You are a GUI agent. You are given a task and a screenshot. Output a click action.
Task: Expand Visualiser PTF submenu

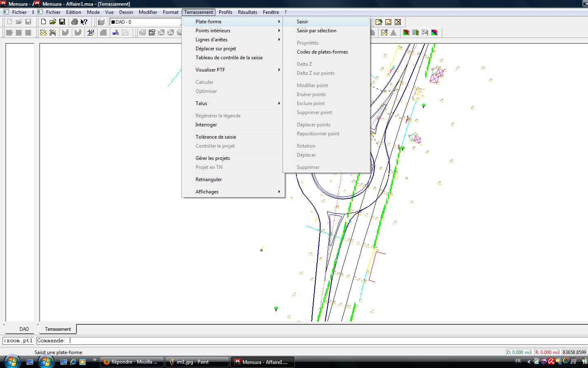point(234,70)
